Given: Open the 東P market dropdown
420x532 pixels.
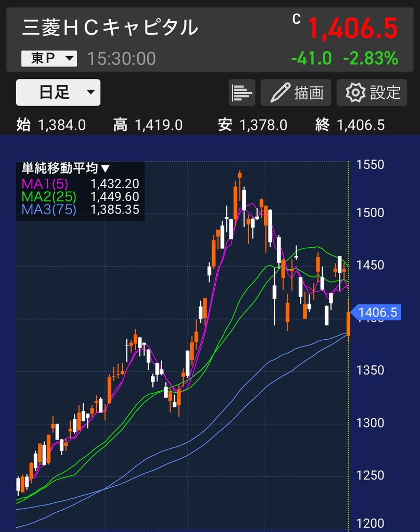Looking at the screenshot, I should 49,58.
